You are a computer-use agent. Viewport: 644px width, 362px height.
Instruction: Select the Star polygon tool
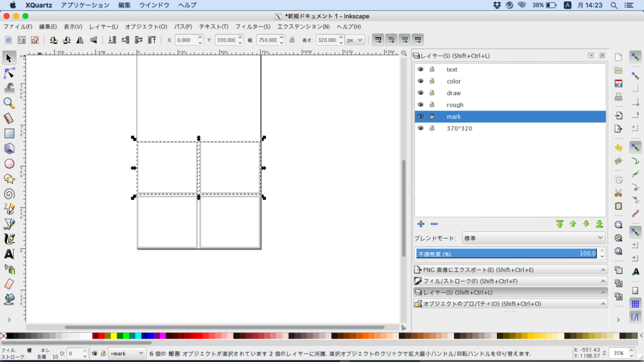[x=9, y=178]
